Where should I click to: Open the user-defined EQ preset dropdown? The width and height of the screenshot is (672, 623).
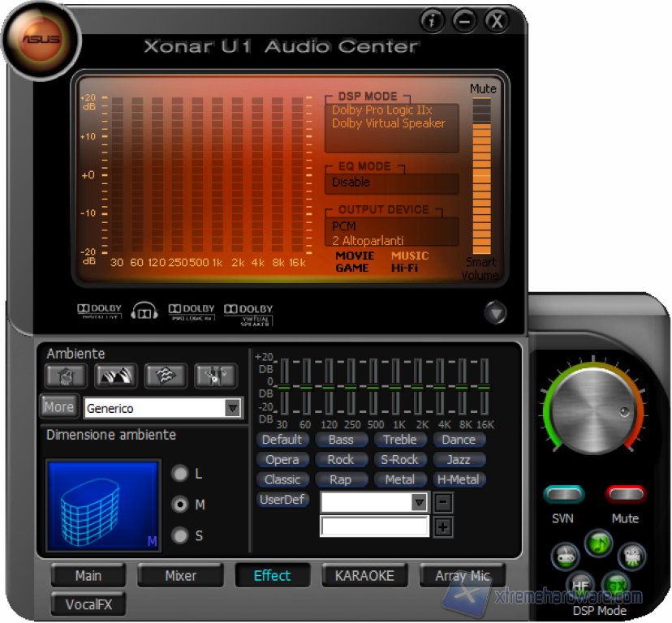click(419, 503)
